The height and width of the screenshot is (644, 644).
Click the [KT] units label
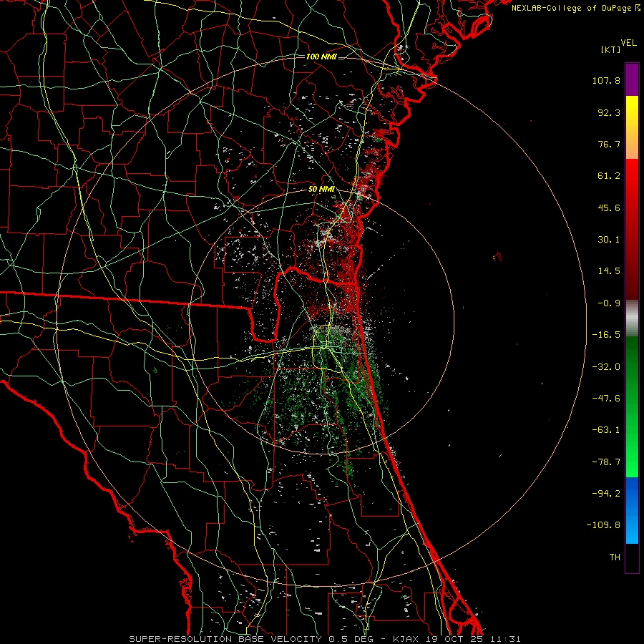tap(610, 49)
